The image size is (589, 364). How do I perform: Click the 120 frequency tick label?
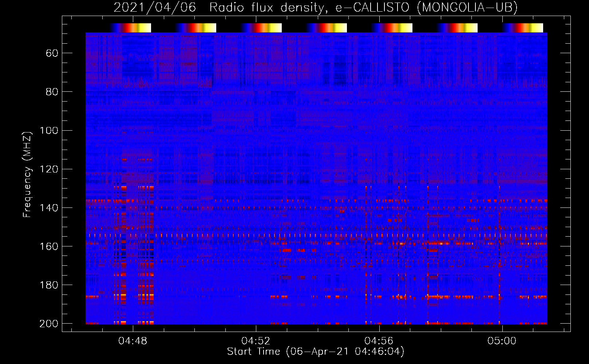pos(49,169)
